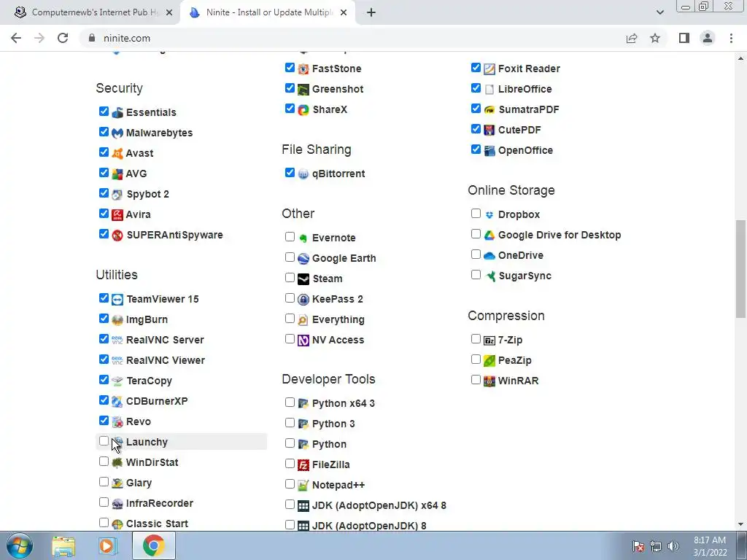
Task: Select the Ninite browser tab
Action: pos(267,13)
